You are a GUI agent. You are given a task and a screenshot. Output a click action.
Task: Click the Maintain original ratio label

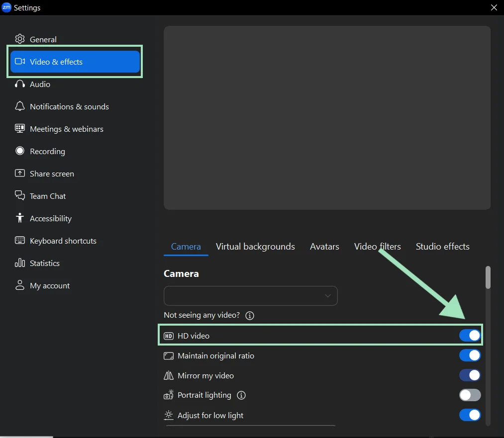215,356
